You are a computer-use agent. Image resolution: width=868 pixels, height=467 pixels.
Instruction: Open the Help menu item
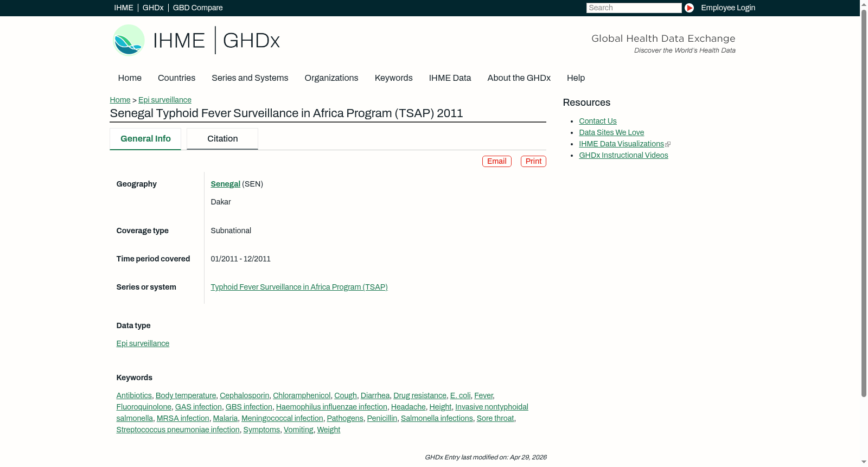pos(576,78)
